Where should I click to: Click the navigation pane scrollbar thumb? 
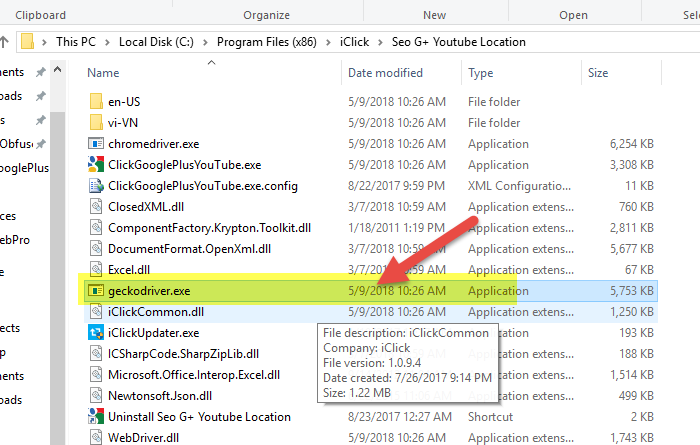pos(57,277)
